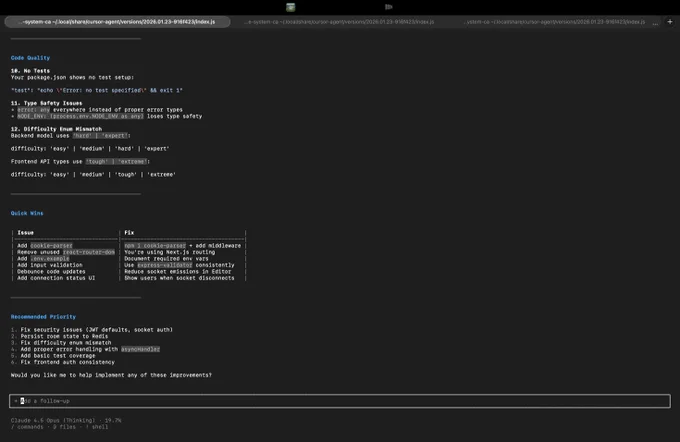Click 'Add connection status UI' table cell
Viewport: 680px width, 442px height.
tap(56, 278)
